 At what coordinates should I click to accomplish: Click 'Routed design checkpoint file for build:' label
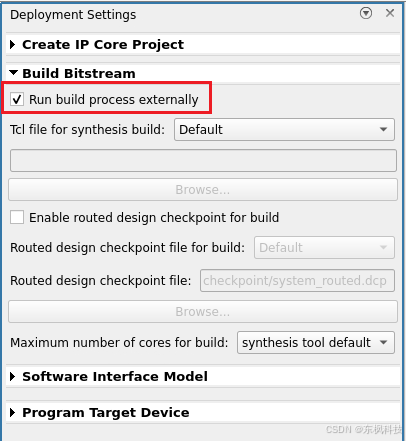click(127, 248)
